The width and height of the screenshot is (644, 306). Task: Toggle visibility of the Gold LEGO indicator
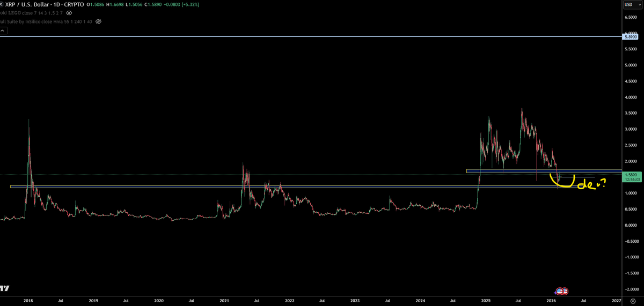(69, 12)
